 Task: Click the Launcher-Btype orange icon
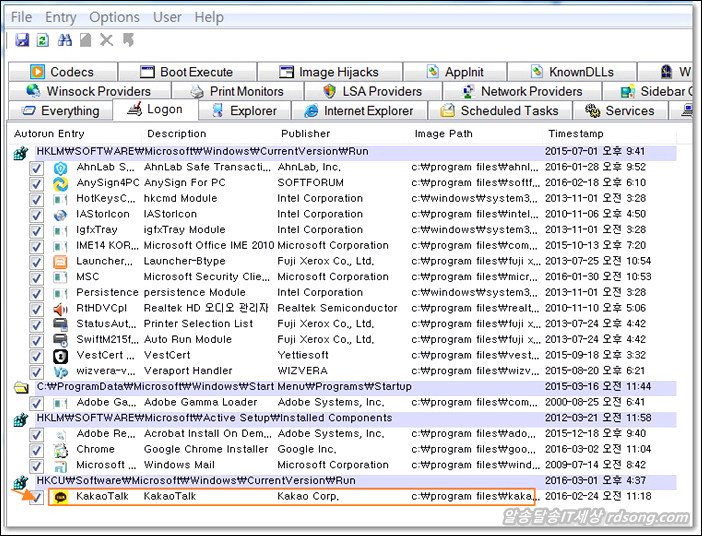coord(60,261)
